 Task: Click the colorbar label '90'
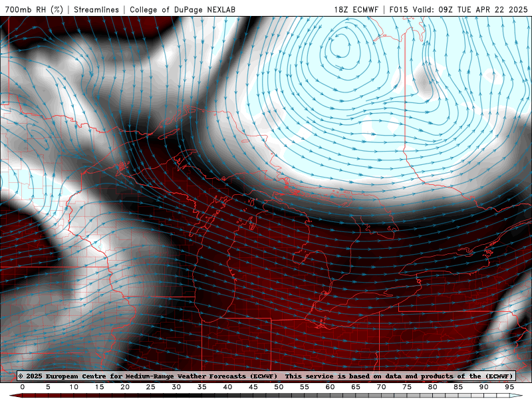click(484, 387)
